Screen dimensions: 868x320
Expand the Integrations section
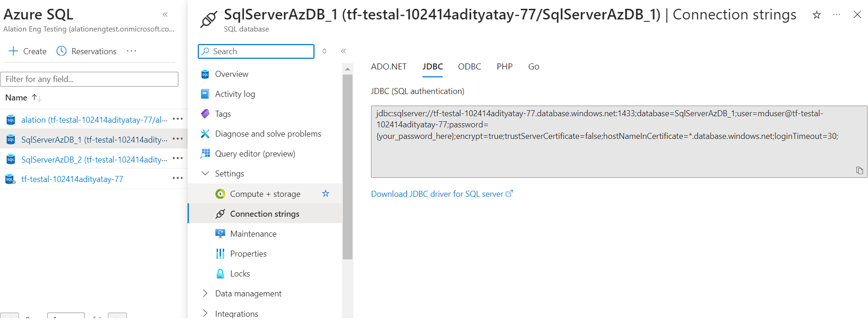[x=205, y=313]
